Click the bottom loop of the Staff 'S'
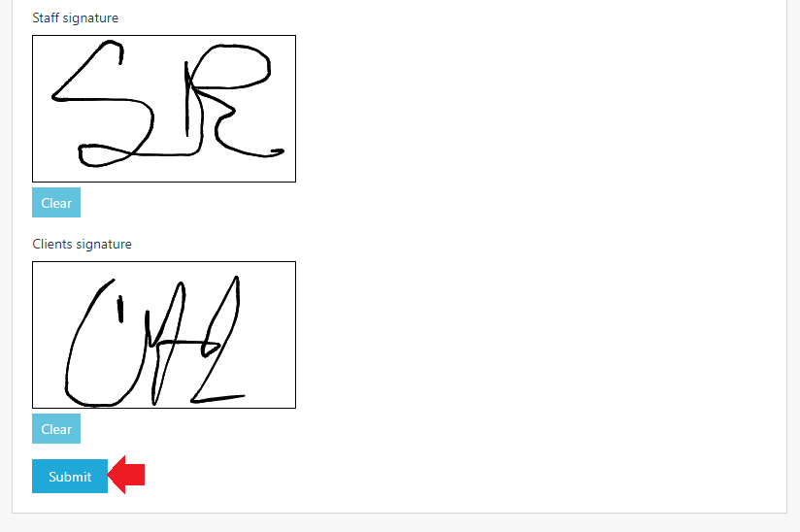 102,155
